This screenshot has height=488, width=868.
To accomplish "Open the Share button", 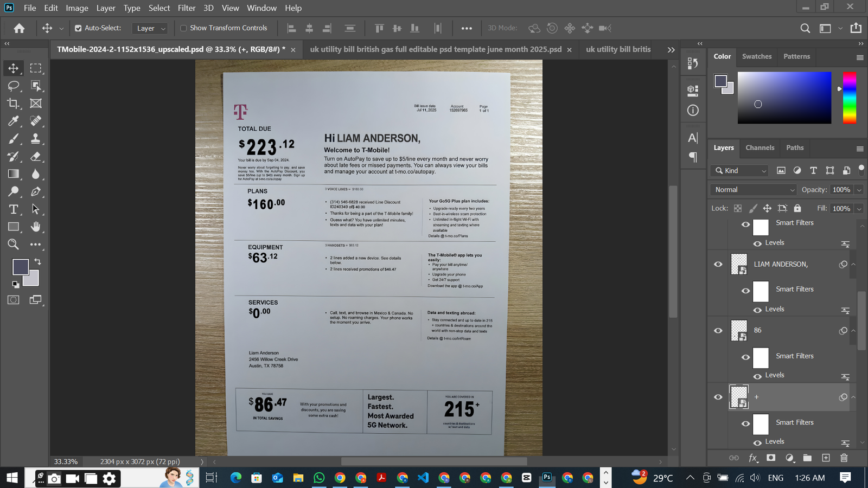I will [x=856, y=28].
